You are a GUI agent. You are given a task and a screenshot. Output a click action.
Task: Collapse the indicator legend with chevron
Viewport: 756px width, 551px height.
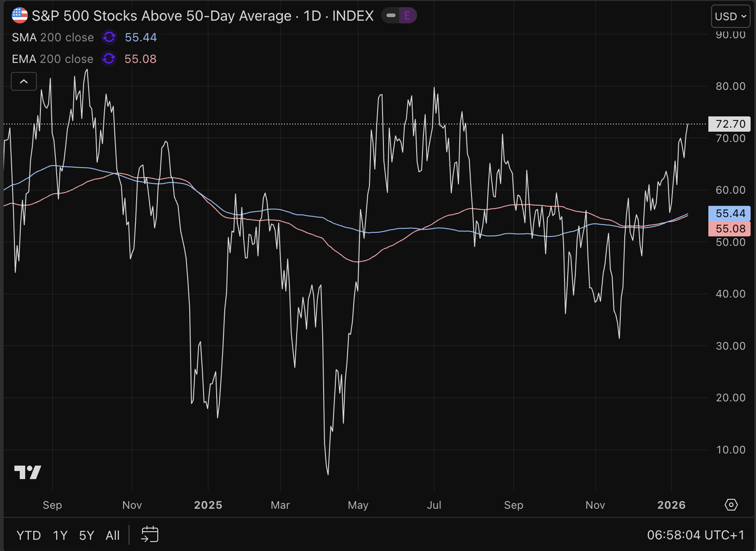click(24, 81)
